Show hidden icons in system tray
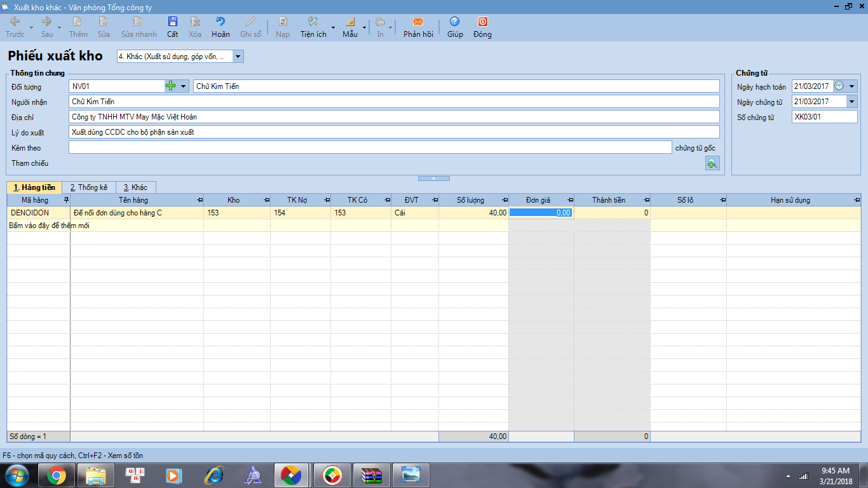Image resolution: width=868 pixels, height=488 pixels. (788, 476)
